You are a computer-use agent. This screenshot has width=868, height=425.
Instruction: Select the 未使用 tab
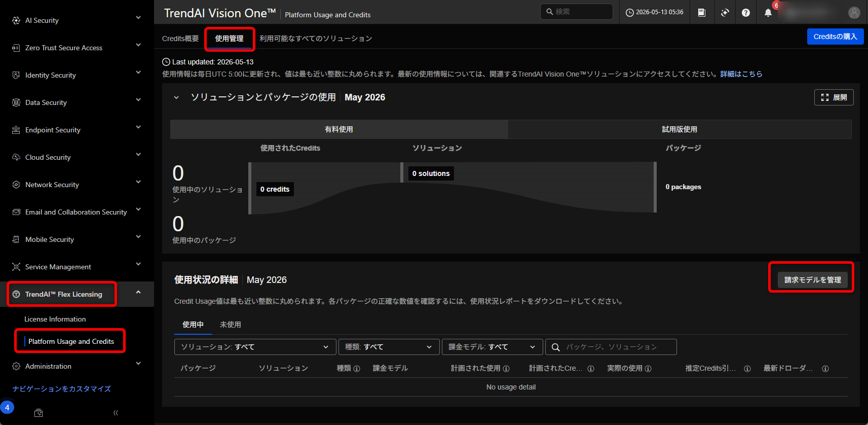pos(231,325)
